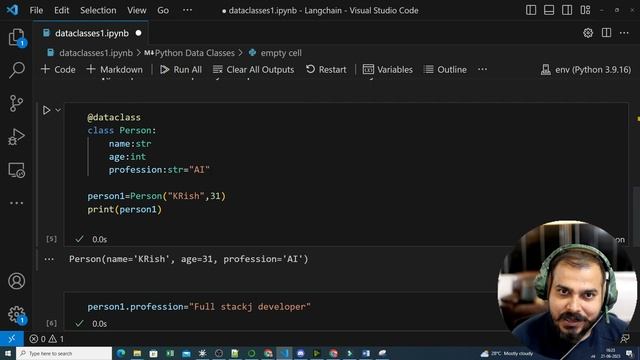Click unsaved dot to close dataclasses1.ipynb tab
Image resolution: width=640 pixels, height=360 pixels.
coord(138,33)
